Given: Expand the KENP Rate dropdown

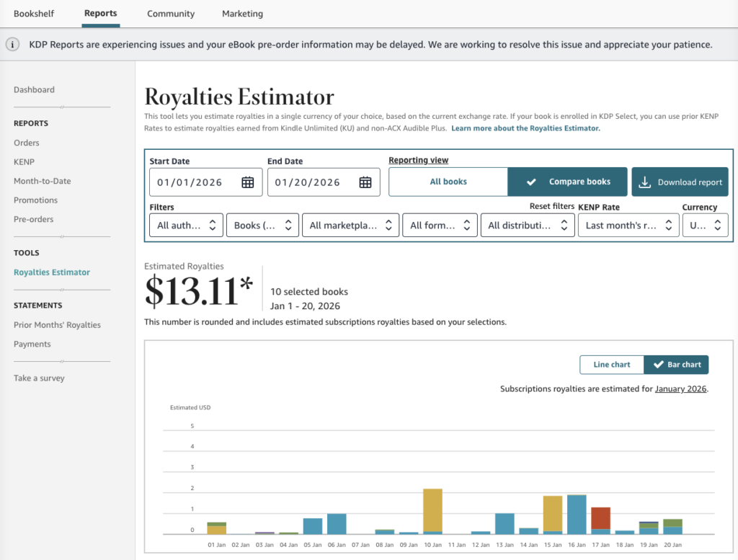Looking at the screenshot, I should point(628,225).
